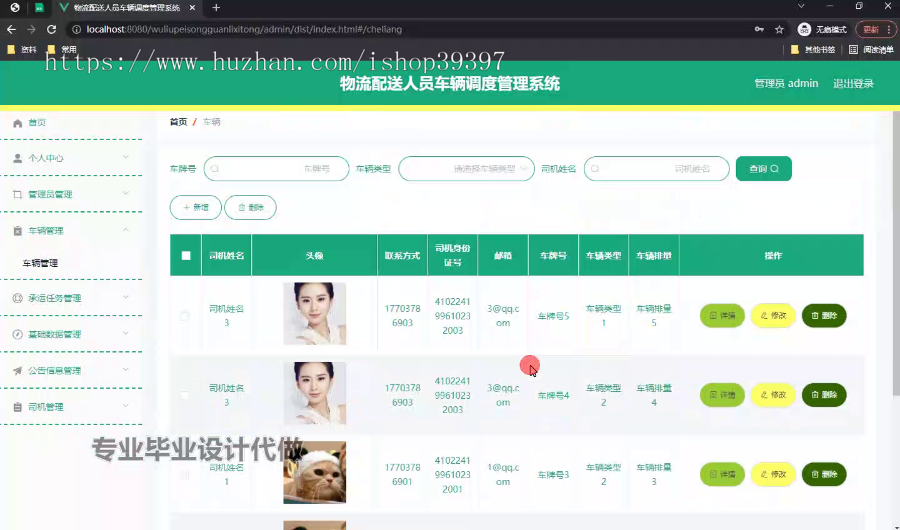Click the browser back arrow
Viewport: 900px width, 530px height.
11,29
